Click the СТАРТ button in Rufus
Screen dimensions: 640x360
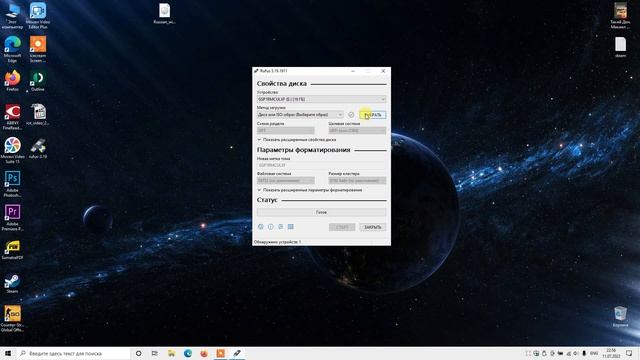point(342,227)
